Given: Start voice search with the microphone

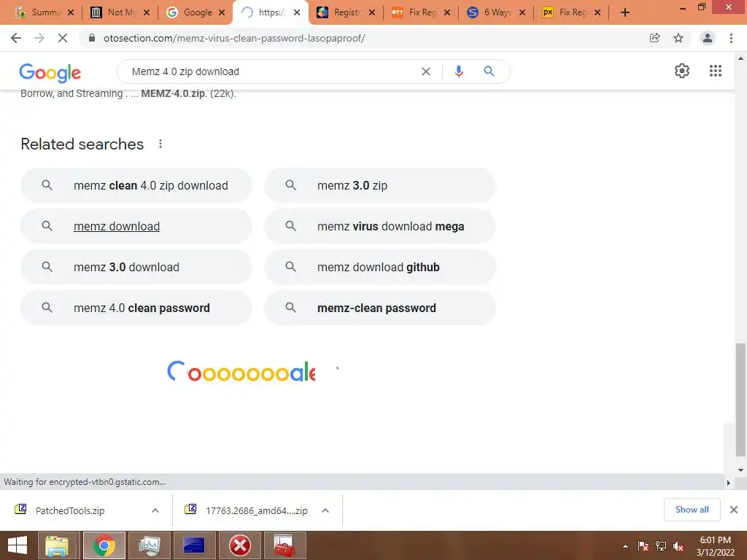Looking at the screenshot, I should [x=458, y=71].
